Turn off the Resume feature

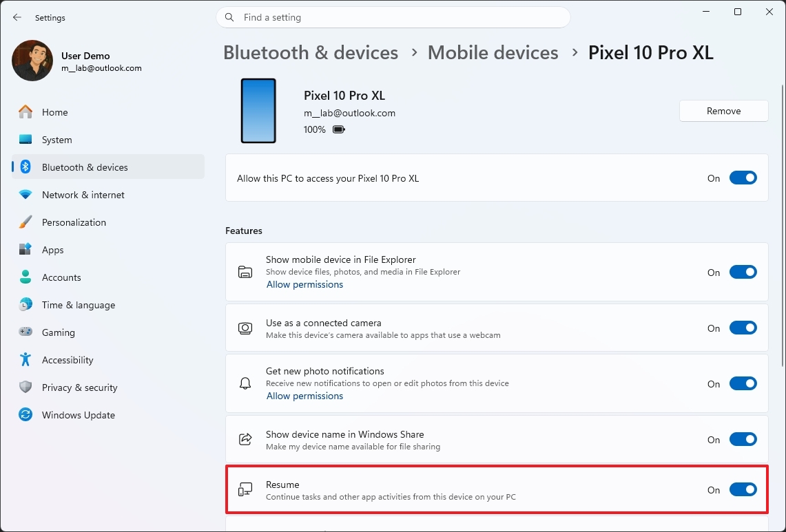click(743, 489)
